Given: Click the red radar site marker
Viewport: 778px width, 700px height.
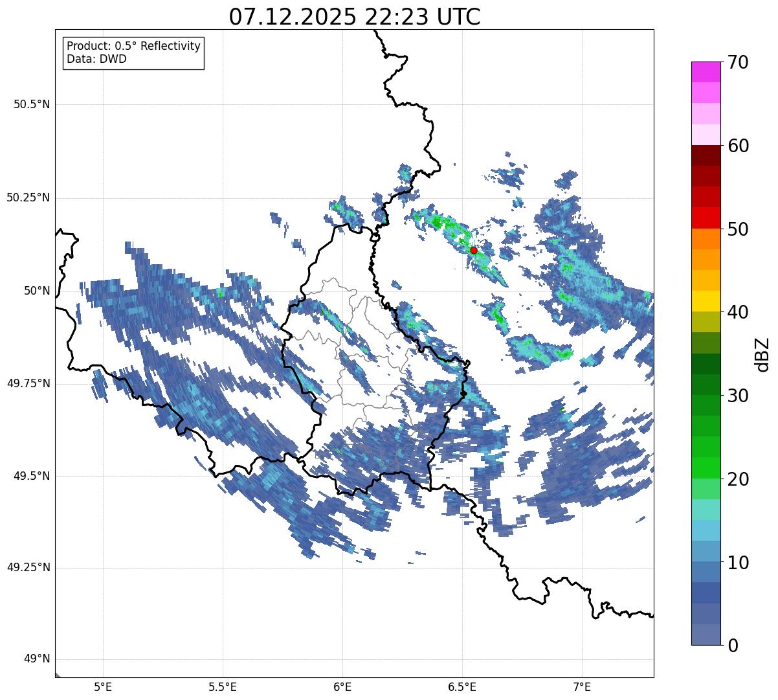Looking at the screenshot, I should [x=473, y=250].
